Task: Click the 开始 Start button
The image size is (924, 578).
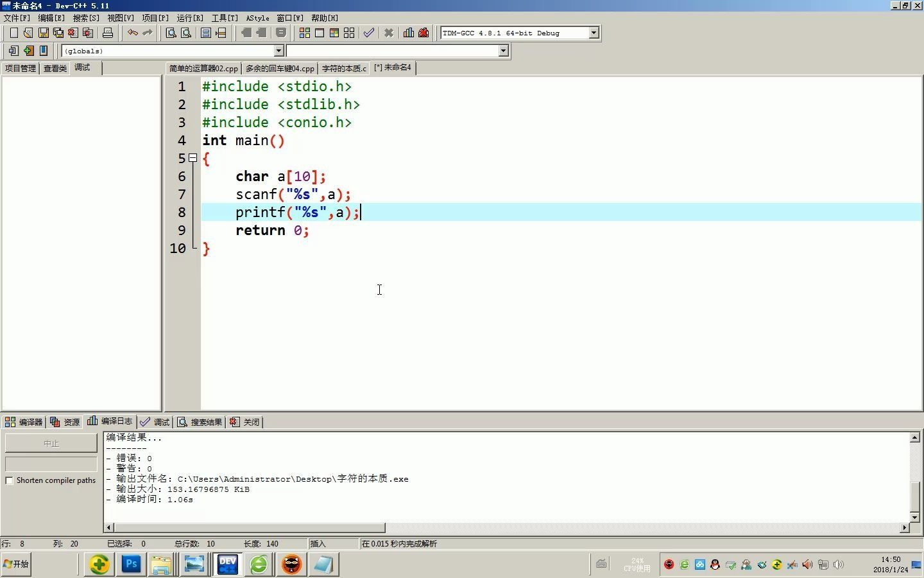Action: pyautogui.click(x=16, y=564)
